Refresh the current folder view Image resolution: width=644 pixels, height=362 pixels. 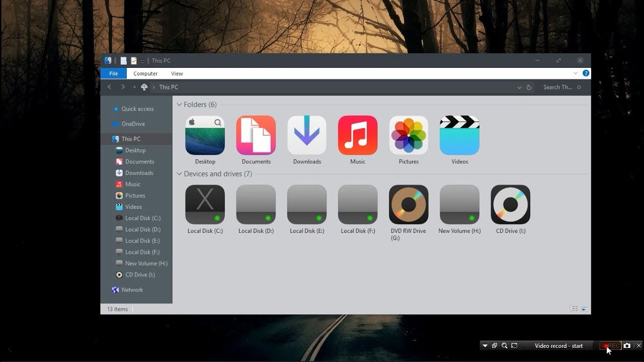tap(528, 87)
